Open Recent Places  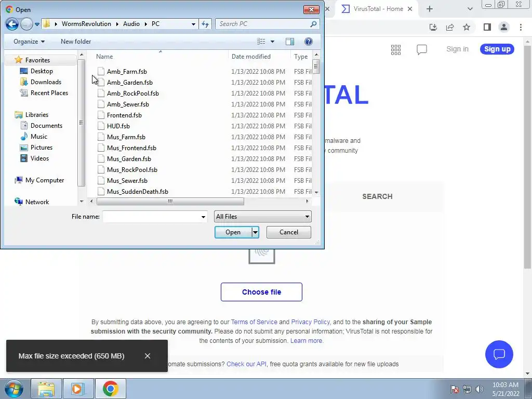point(49,92)
